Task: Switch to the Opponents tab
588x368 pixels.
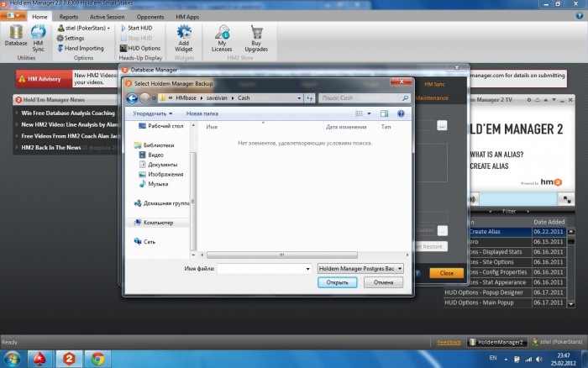Action: (x=150, y=17)
